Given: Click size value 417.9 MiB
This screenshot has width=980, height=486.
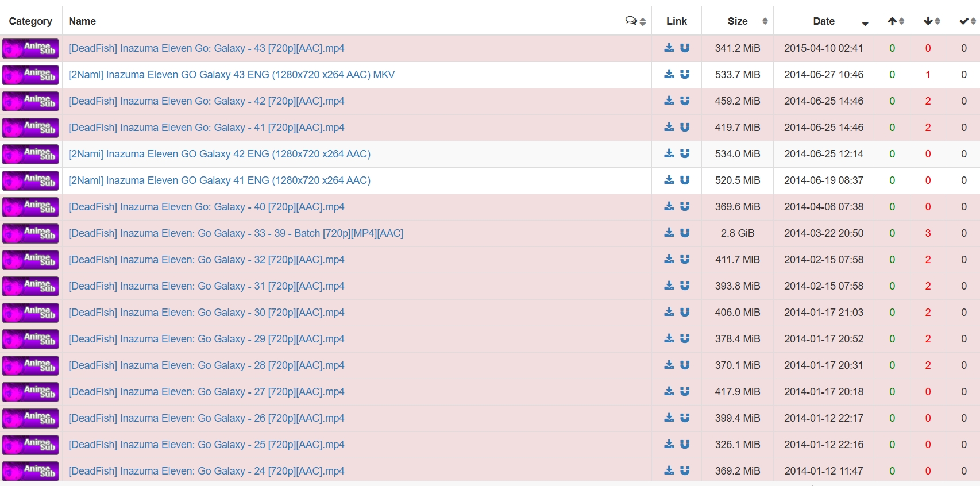Looking at the screenshot, I should (x=738, y=392).
